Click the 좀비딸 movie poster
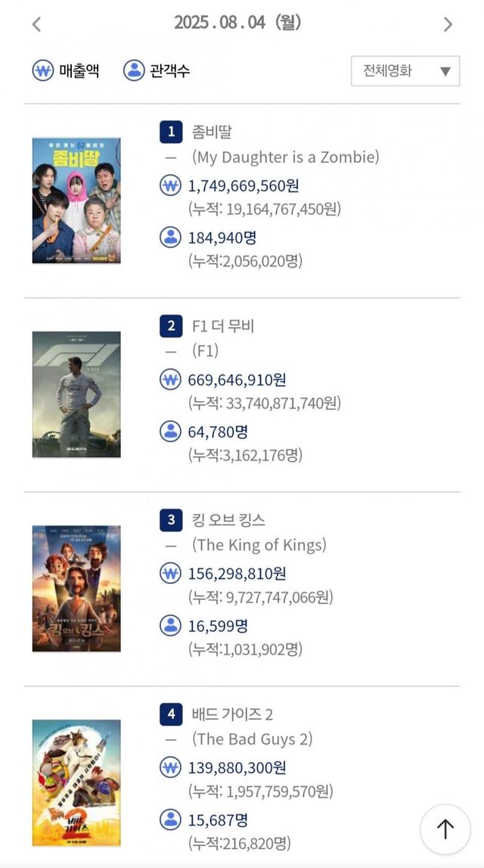484x868 pixels. tap(76, 200)
